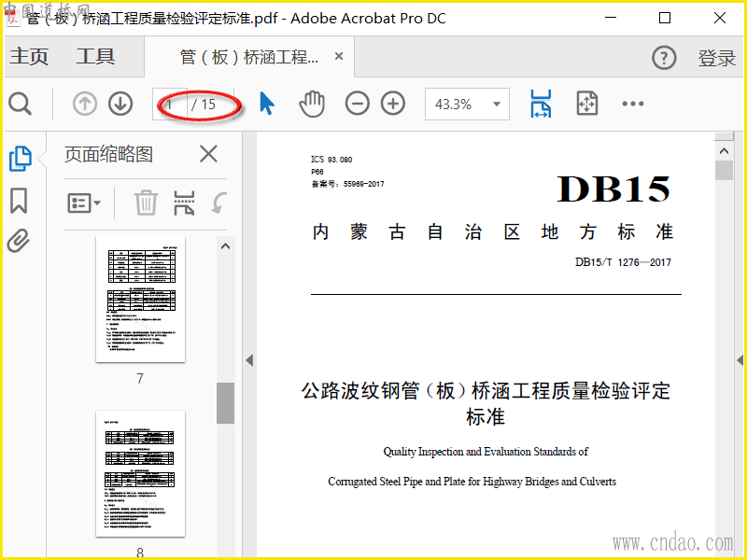This screenshot has width=747, height=560.
Task: Zoom in with plus button
Action: pyautogui.click(x=393, y=104)
